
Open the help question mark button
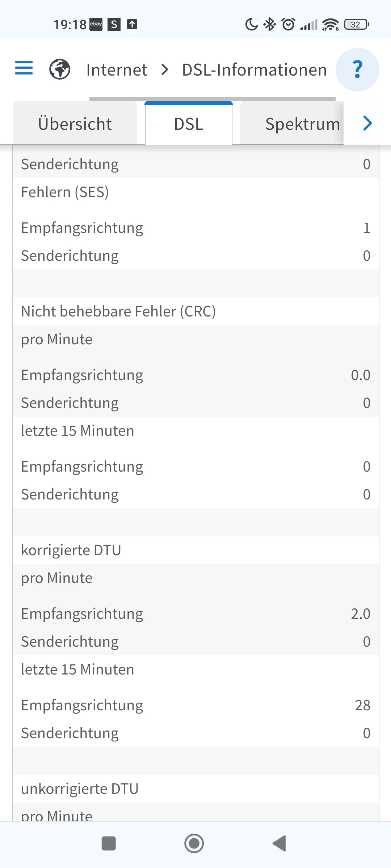pyautogui.click(x=357, y=69)
